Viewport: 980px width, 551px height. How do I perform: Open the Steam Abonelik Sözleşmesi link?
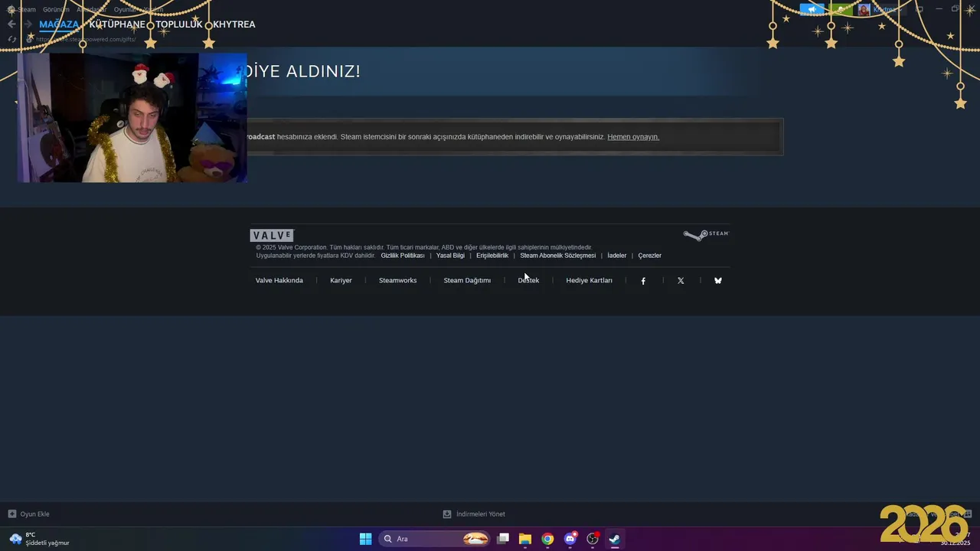pos(558,256)
